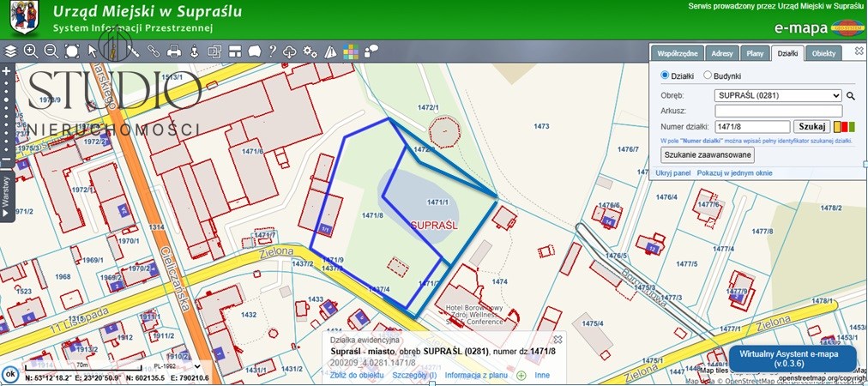
Task: Open the help question mark icon
Action: point(272,51)
